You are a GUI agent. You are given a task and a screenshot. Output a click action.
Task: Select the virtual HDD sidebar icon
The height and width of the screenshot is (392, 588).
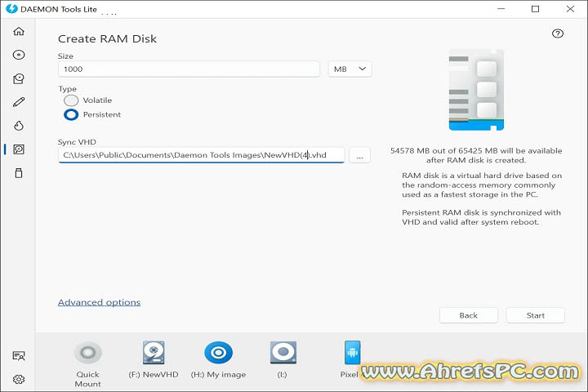tap(19, 149)
